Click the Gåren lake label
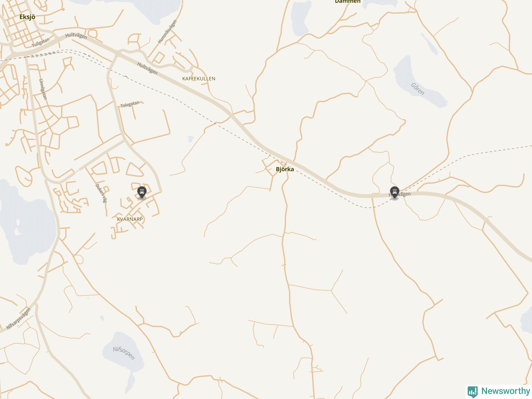The image size is (532, 399). point(417,89)
